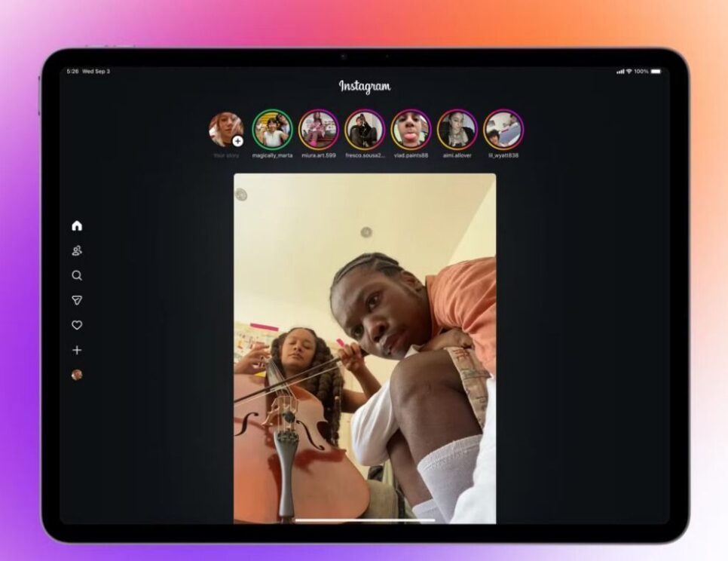The height and width of the screenshot is (561, 728).
Task: Tap the plus badge on Your story
Action: [x=238, y=141]
